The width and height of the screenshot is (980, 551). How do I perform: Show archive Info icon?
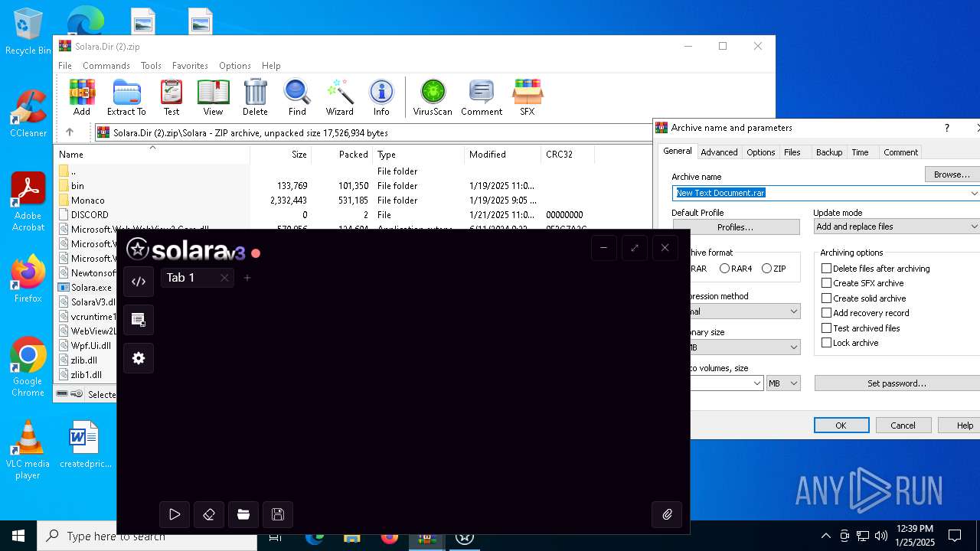pyautogui.click(x=381, y=97)
